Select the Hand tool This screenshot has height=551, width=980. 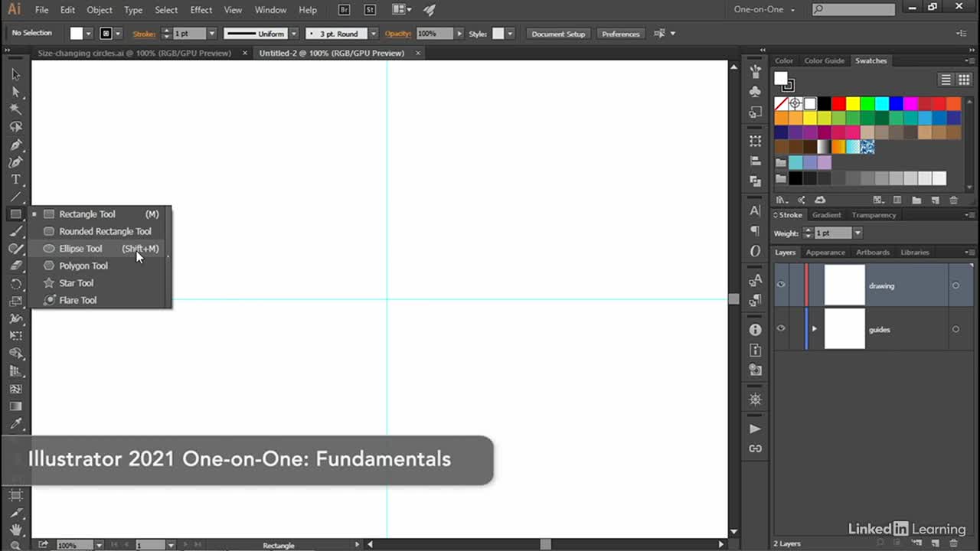pos(15,530)
